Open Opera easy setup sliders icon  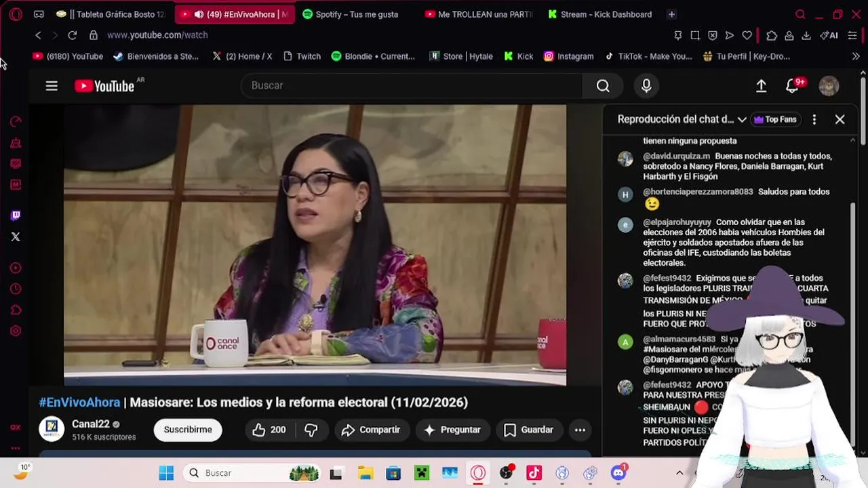[x=852, y=35]
